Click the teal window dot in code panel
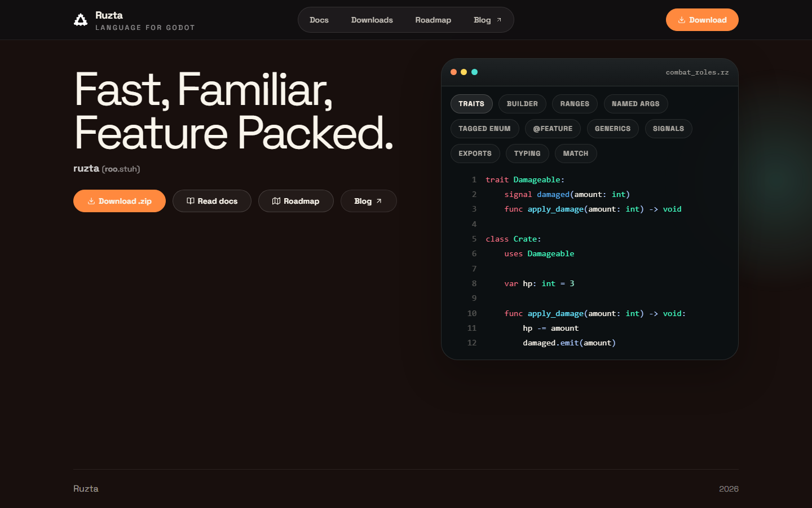Screen dimensions: 812x508 coord(474,72)
